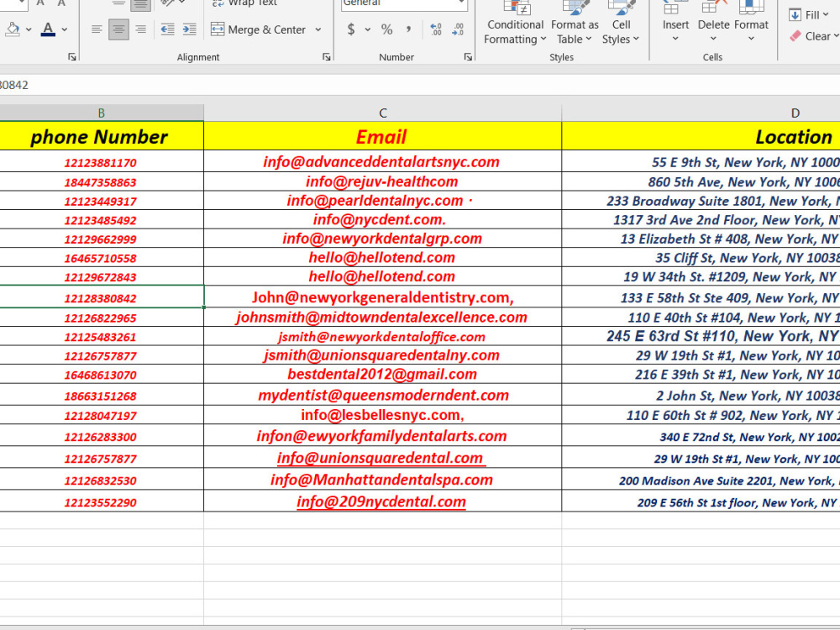Open the Cell Styles gallery

(621, 24)
